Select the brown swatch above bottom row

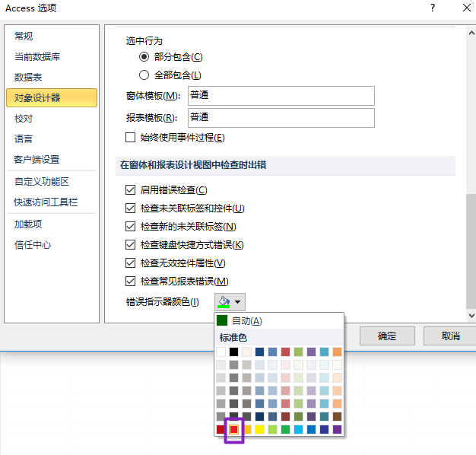(x=337, y=416)
